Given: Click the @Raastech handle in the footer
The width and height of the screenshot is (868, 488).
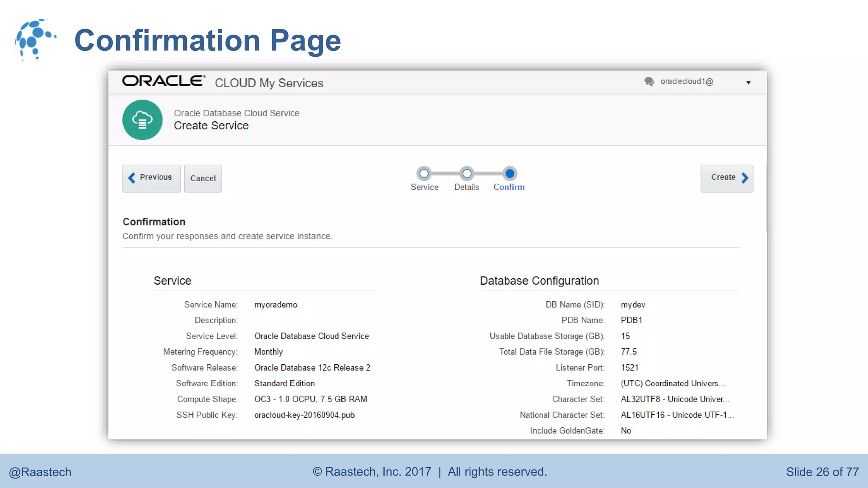Looking at the screenshot, I should [x=40, y=472].
